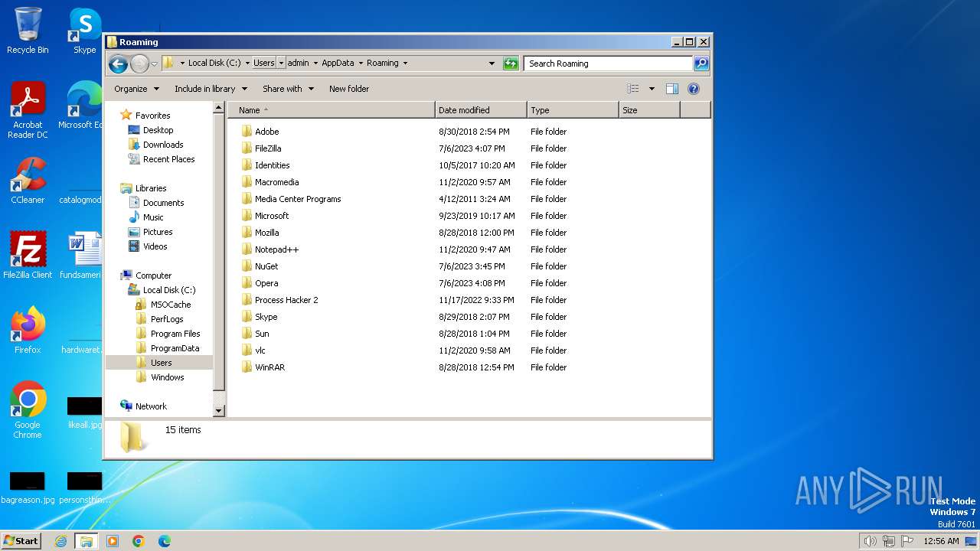Click the search magnifier icon
Viewport: 980px width, 551px height.
[x=701, y=64]
